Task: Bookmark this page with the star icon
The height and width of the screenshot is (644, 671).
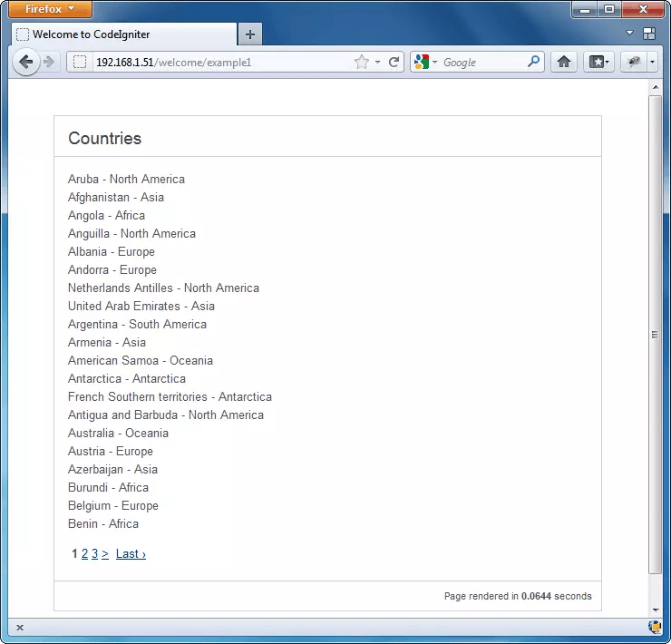Action: (x=362, y=62)
